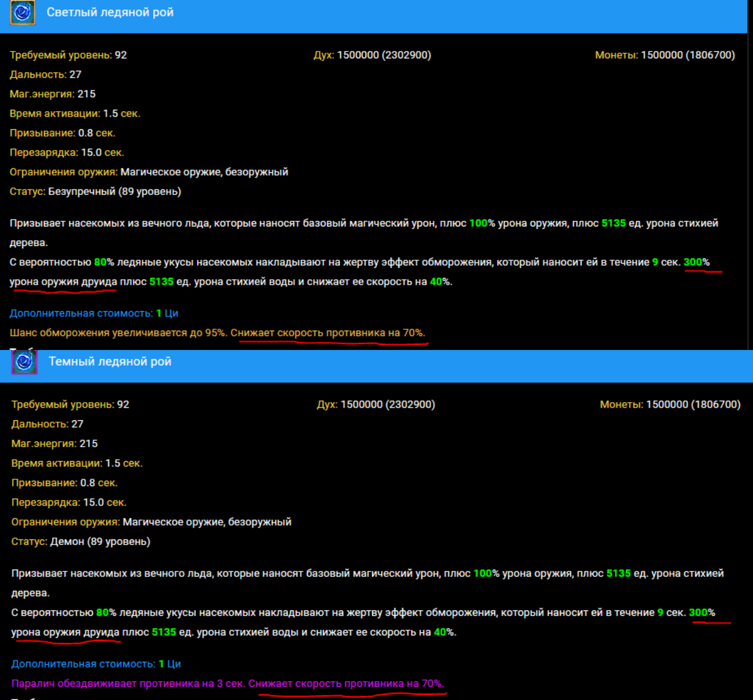Screen dimensions: 753x700
Task: Click Дальность: 27 in the Темный panel
Action: (47, 424)
